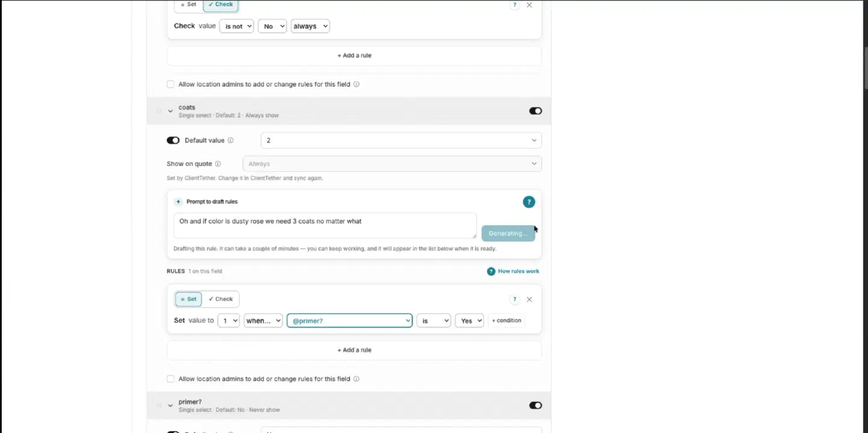
Task: Click the 'RULES 1 on this field' label
Action: pos(195,272)
